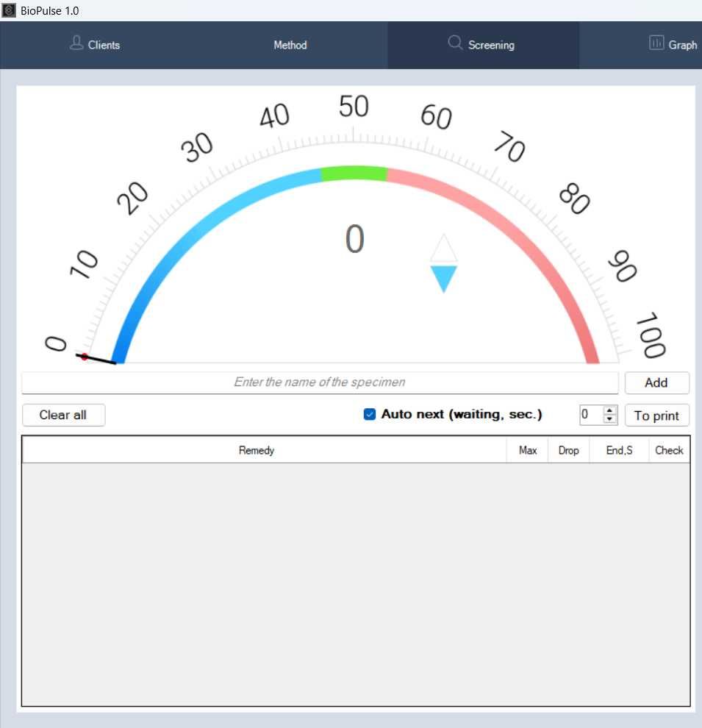Click the Remedy column header

coord(264,450)
